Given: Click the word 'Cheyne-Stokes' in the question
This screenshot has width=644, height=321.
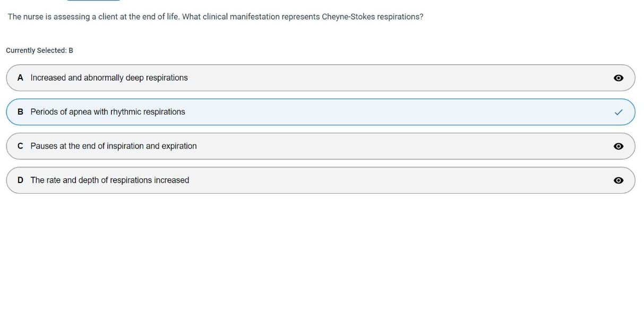Looking at the screenshot, I should pos(348,17).
